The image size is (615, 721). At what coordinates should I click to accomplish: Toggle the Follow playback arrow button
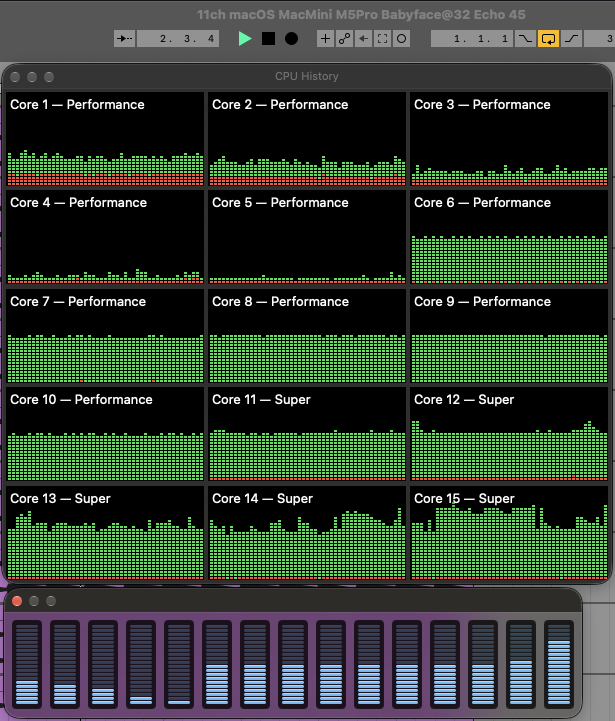coord(124,39)
